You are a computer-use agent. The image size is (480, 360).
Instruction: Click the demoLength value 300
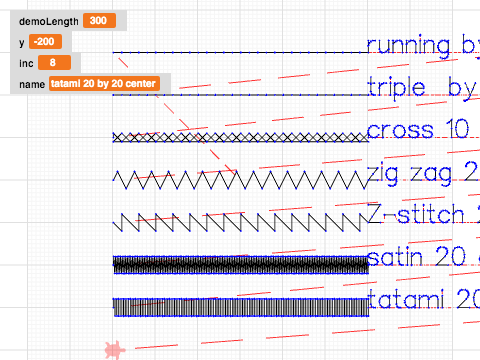tap(99, 21)
